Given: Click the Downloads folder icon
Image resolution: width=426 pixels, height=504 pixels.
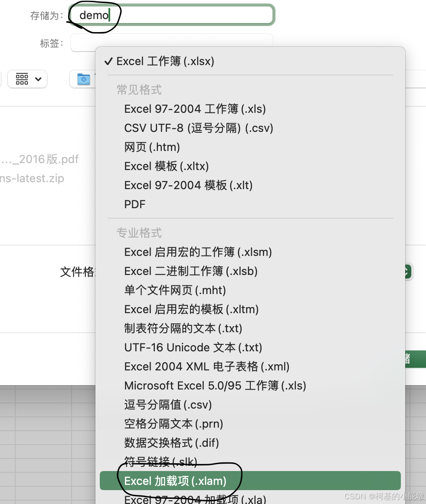Looking at the screenshot, I should point(84,79).
